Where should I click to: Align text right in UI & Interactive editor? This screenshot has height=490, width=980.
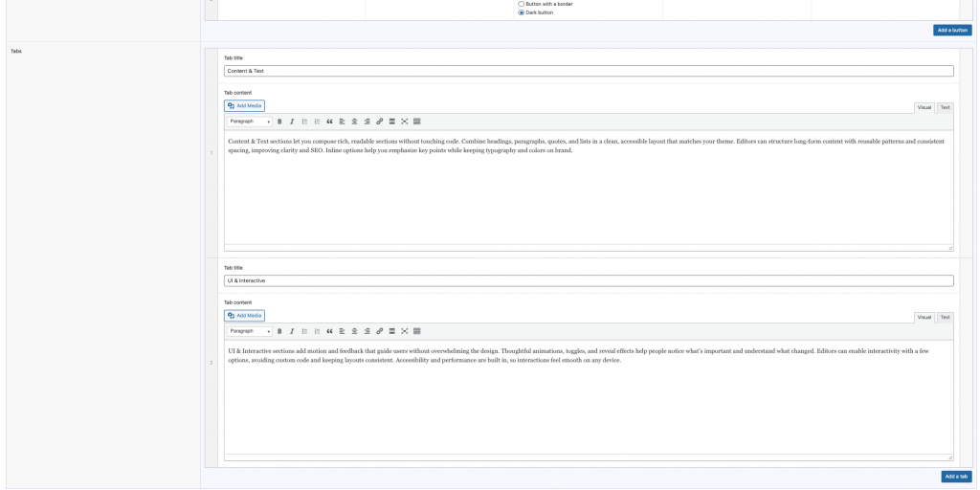point(367,331)
